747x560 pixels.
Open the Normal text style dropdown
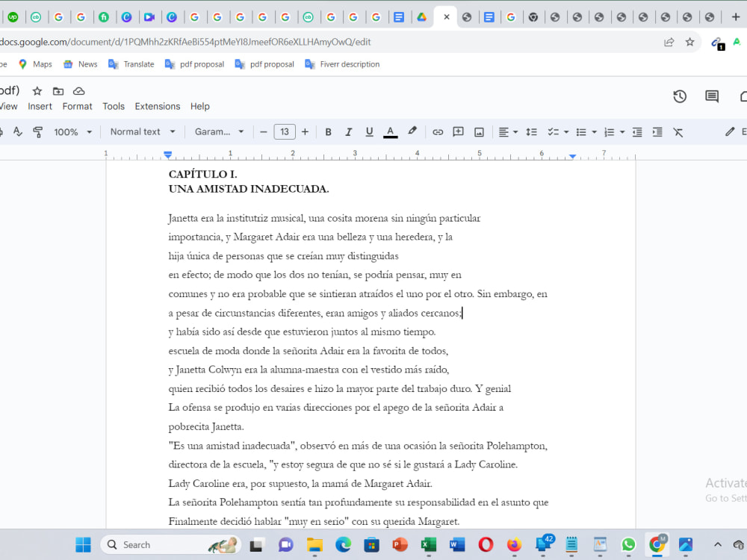pyautogui.click(x=143, y=132)
